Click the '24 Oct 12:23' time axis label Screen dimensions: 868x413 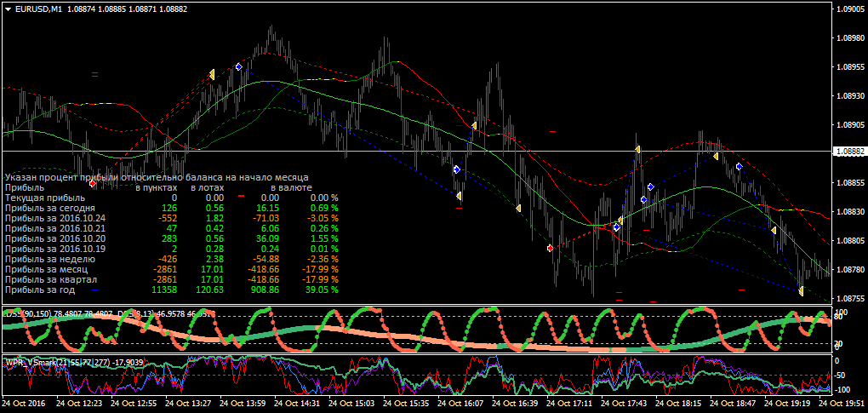click(x=79, y=404)
